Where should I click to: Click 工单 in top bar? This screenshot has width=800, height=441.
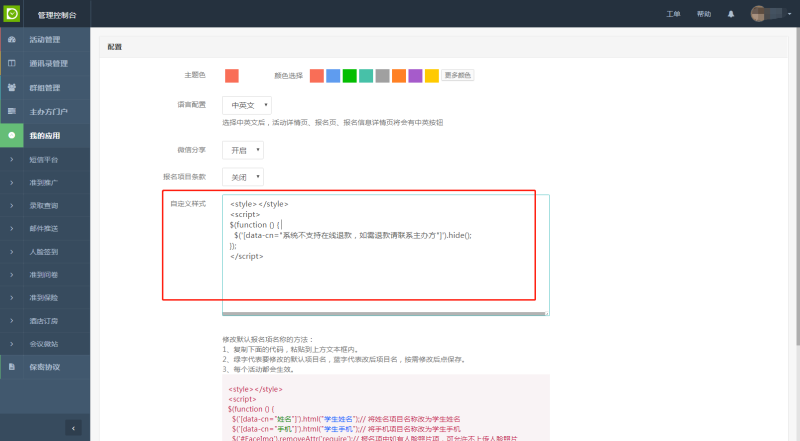[x=673, y=14]
